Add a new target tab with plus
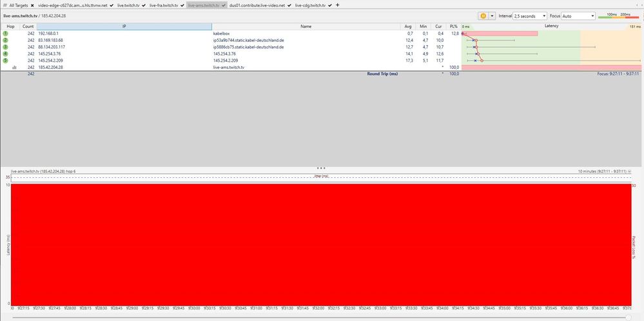 pos(338,5)
